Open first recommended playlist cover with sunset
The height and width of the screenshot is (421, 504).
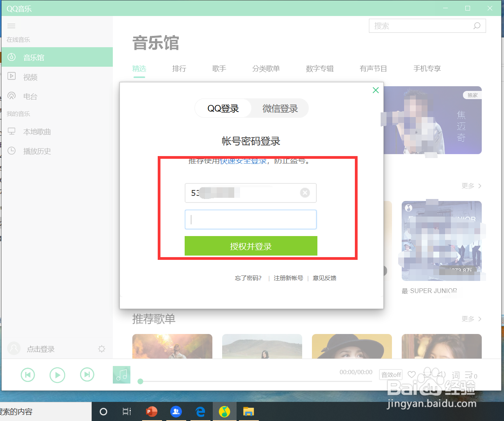pyautogui.click(x=172, y=346)
